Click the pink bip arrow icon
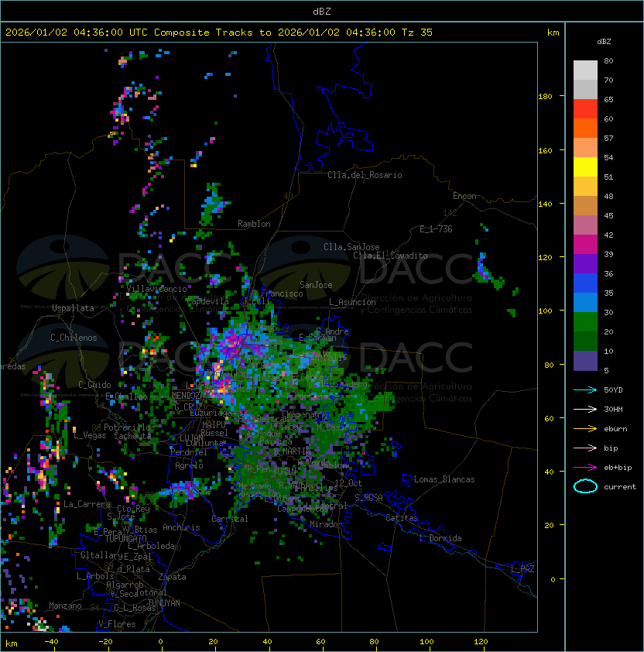The image size is (644, 652). pos(585,448)
